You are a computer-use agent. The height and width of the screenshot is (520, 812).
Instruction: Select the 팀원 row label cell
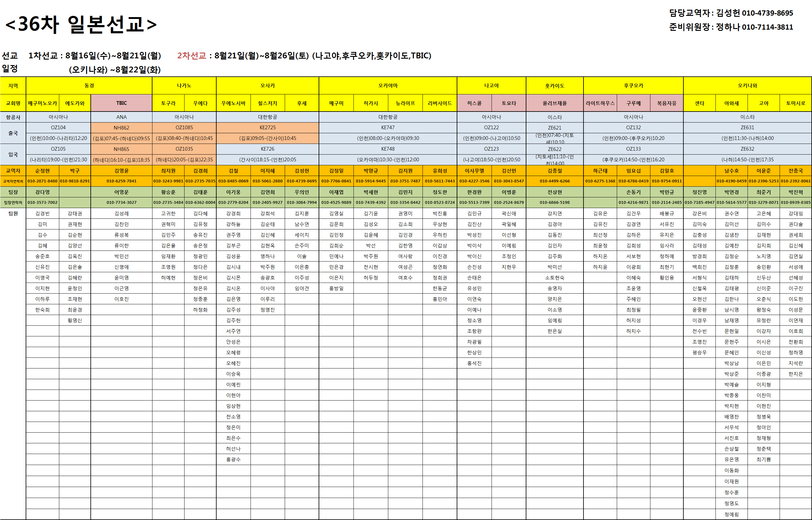pos(13,213)
